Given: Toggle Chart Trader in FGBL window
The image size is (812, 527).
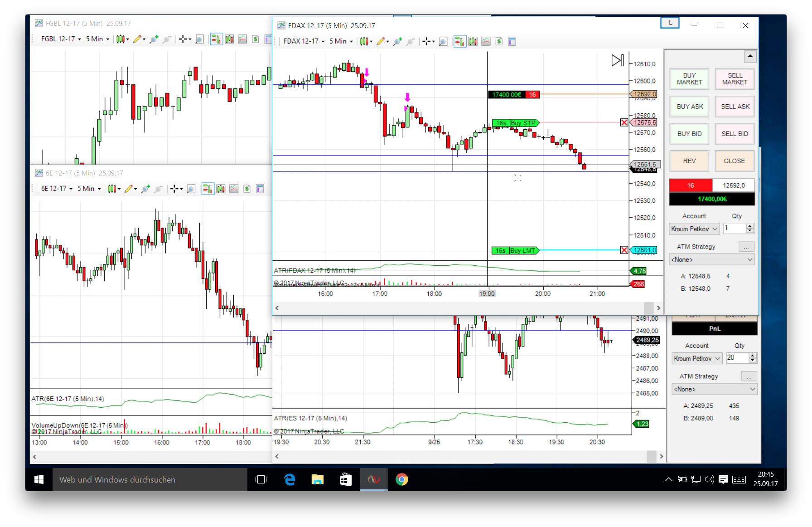Looking at the screenshot, I should [x=216, y=39].
